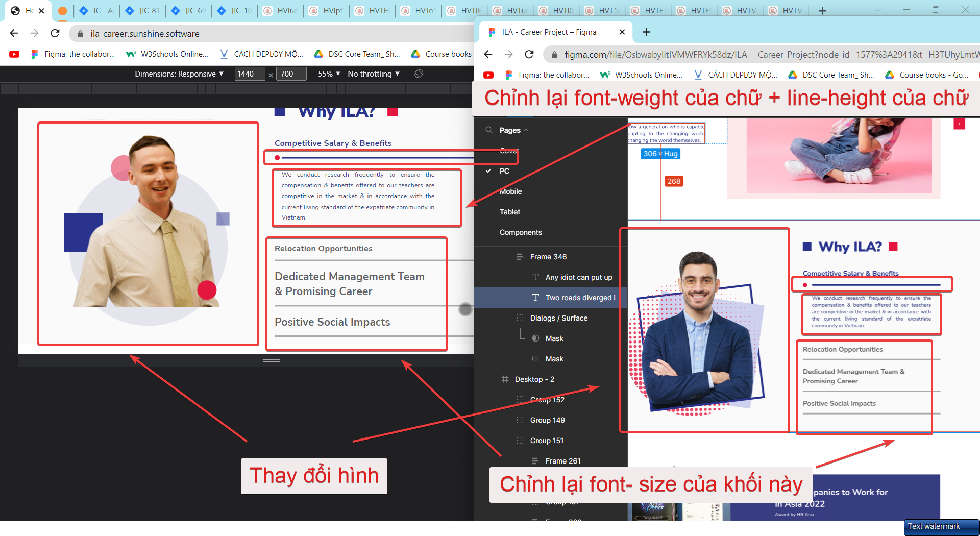The width and height of the screenshot is (980, 536).
Task: Open the tab search chevron in title bar
Action: 877,10
